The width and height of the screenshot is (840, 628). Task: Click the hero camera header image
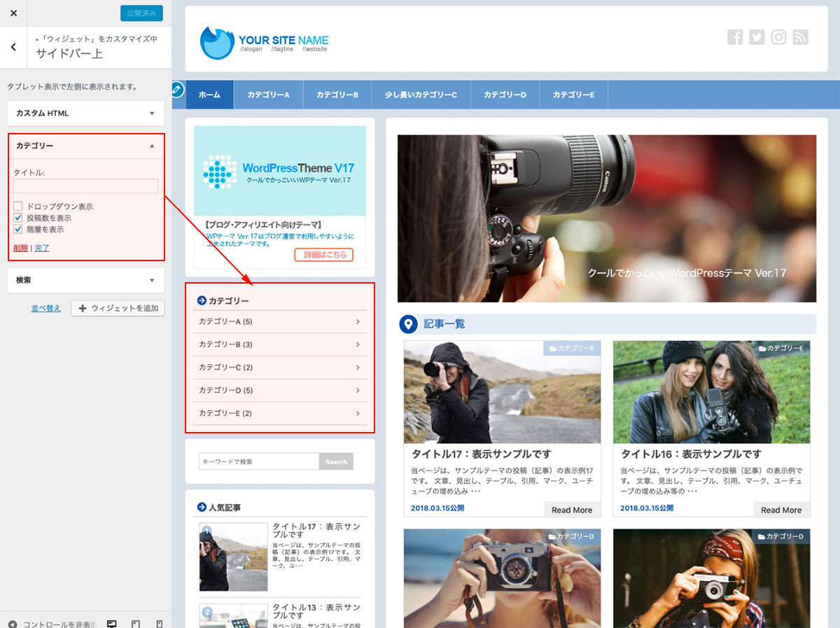(x=607, y=218)
